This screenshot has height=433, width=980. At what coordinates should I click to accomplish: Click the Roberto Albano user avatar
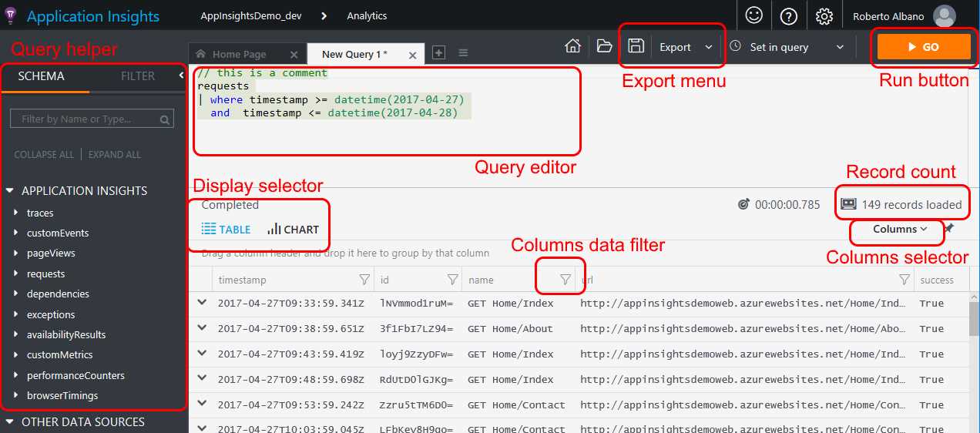click(x=944, y=15)
